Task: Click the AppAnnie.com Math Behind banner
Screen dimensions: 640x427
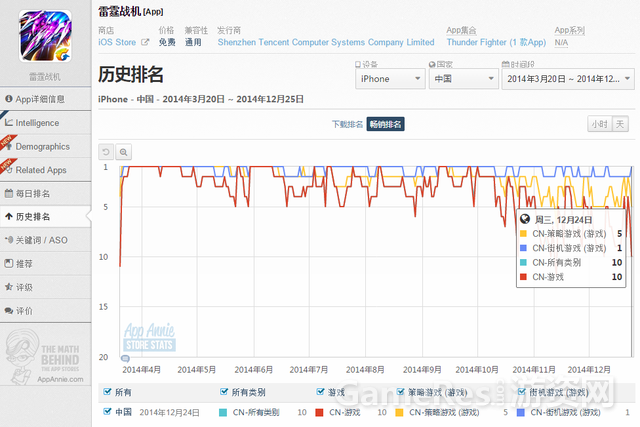Action: 45,358
